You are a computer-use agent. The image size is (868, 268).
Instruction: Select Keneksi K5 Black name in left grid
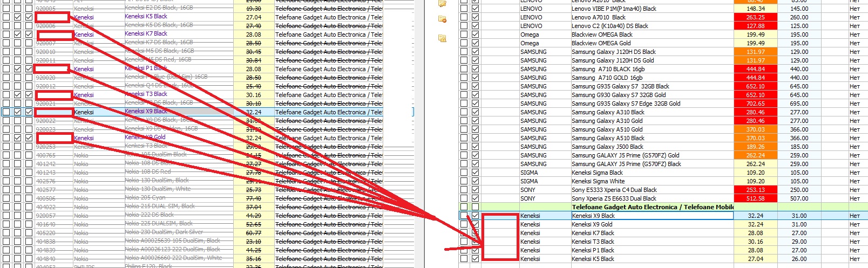(x=146, y=16)
